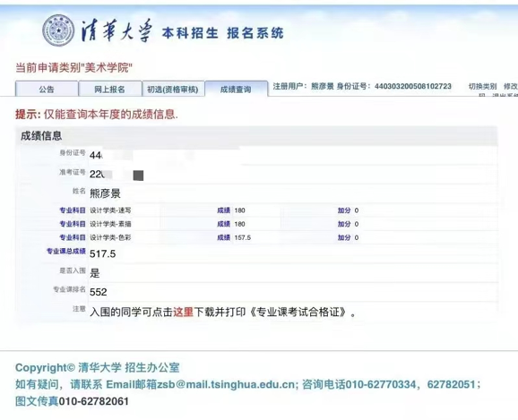
Task: Click the name value 熊彦景 in the table
Action: click(x=105, y=193)
